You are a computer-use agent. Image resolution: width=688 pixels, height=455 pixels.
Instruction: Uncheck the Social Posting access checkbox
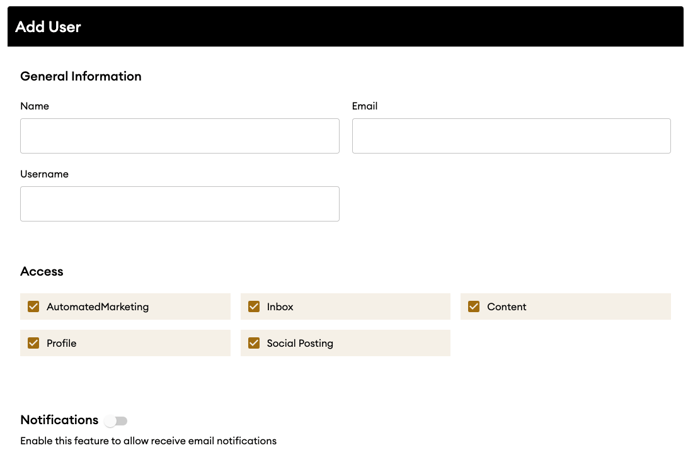(x=254, y=343)
